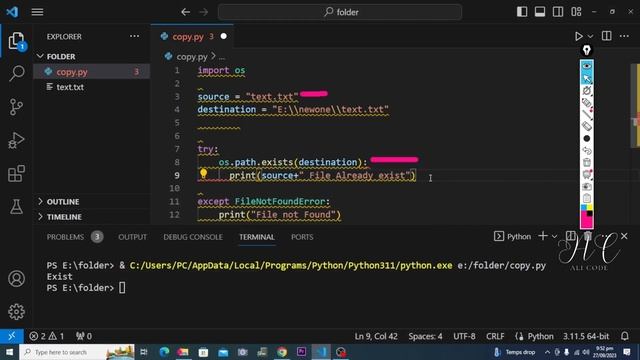Open Explorer Views and More Actions ellipsis

134,36
